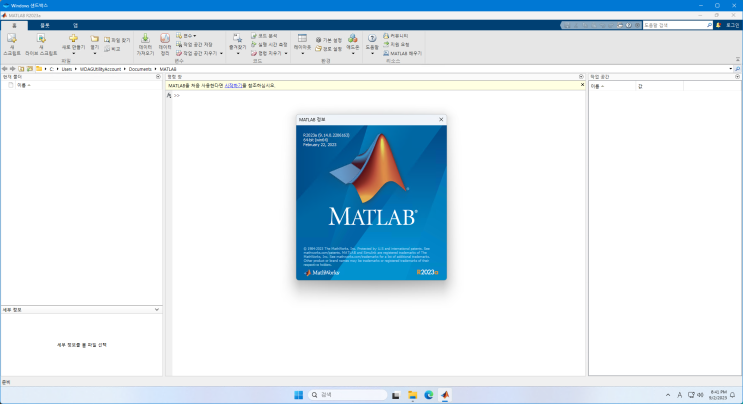
Task: Open File Explorer from the taskbar
Action: (412, 395)
